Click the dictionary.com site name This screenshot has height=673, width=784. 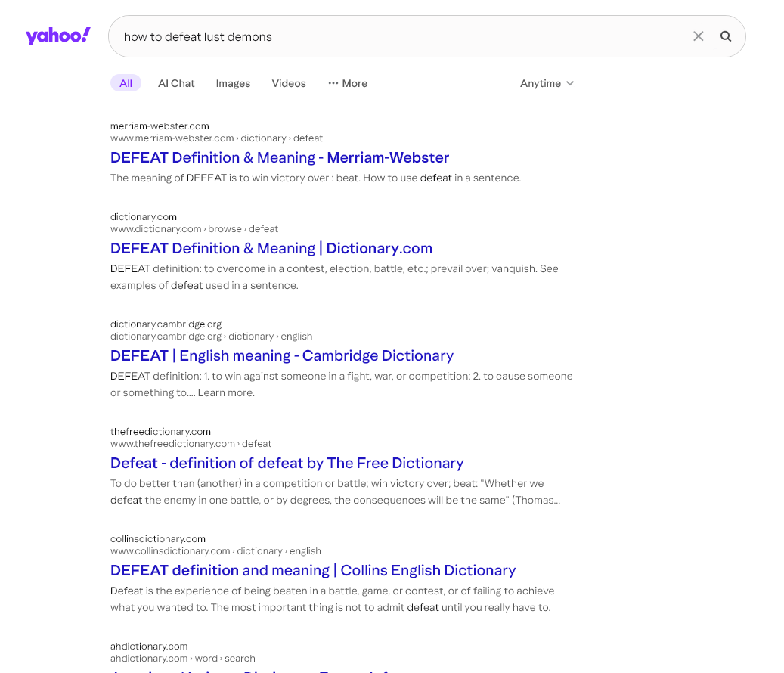[144, 217]
